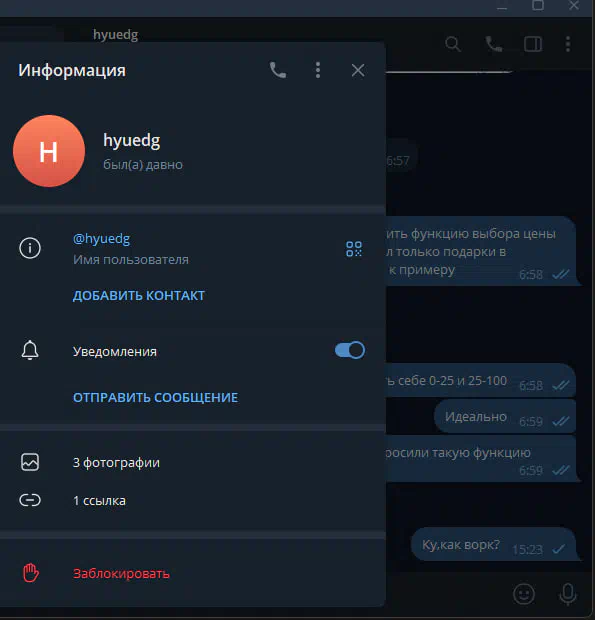Image resolution: width=595 pixels, height=620 pixels.
Task: Click Заблокировать to block user
Action: [x=121, y=573]
